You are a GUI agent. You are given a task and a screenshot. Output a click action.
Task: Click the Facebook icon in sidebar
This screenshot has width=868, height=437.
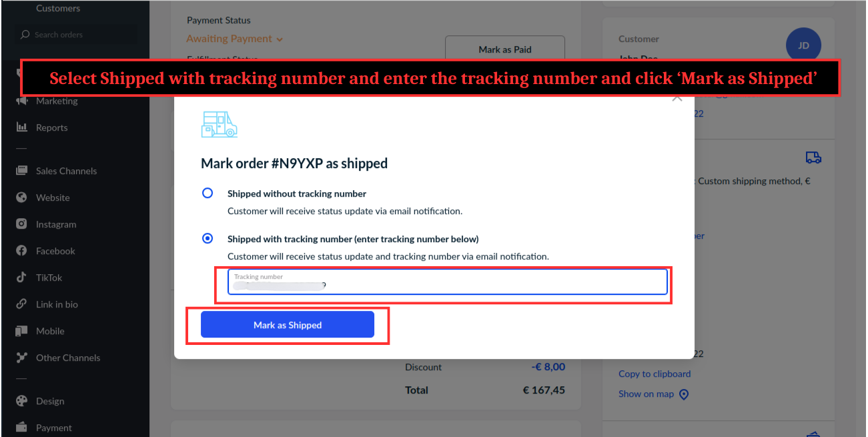[22, 251]
